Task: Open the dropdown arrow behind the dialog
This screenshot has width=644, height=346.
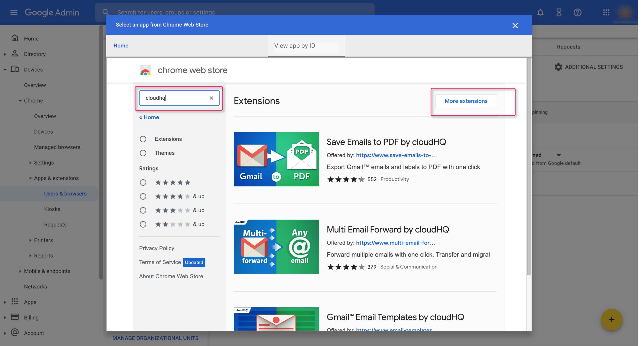Action: (559, 155)
